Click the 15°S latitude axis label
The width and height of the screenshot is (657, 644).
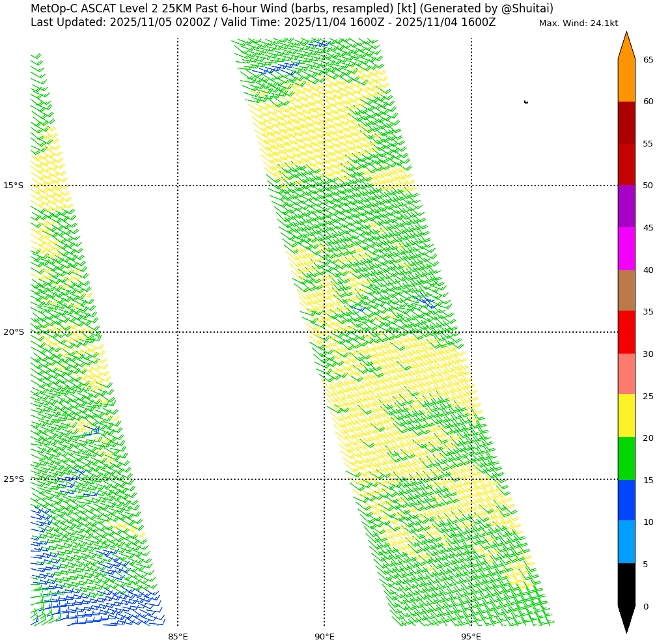pos(13,186)
